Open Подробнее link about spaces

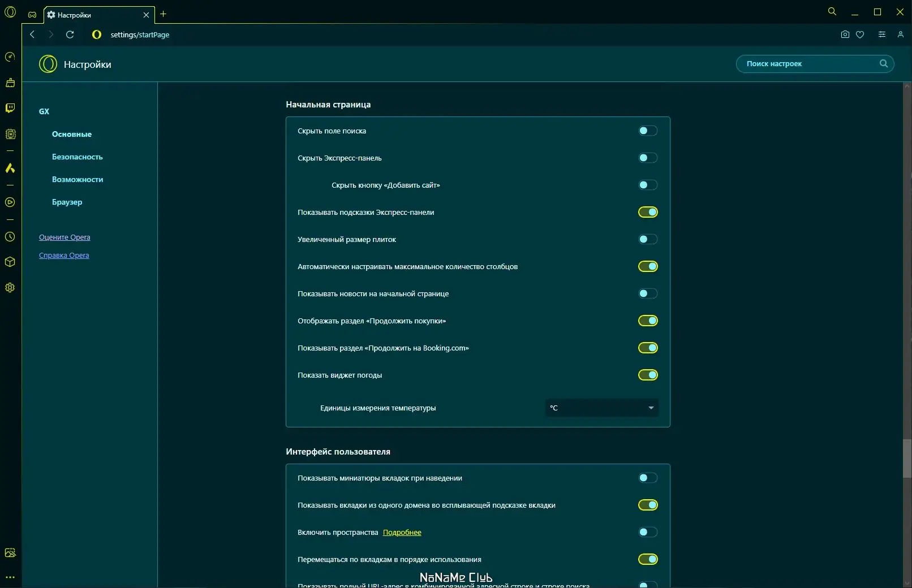pyautogui.click(x=402, y=532)
